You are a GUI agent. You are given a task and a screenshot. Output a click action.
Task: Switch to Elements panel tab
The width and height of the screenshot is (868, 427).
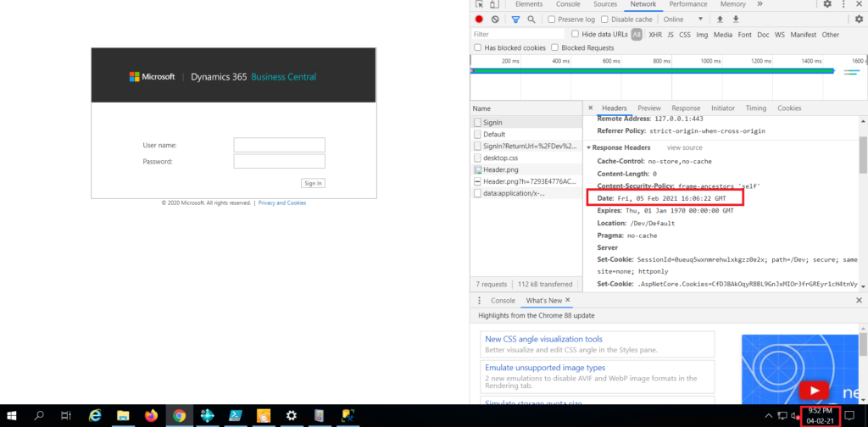pyautogui.click(x=529, y=4)
